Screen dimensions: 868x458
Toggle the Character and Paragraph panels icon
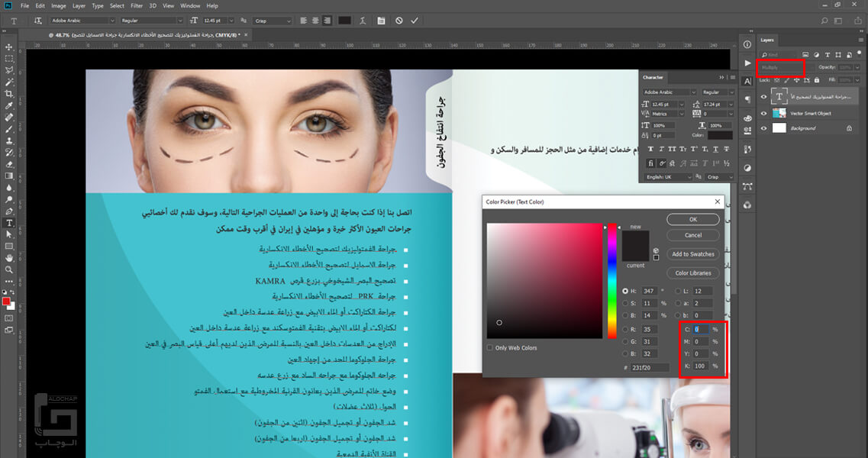pyautogui.click(x=382, y=21)
